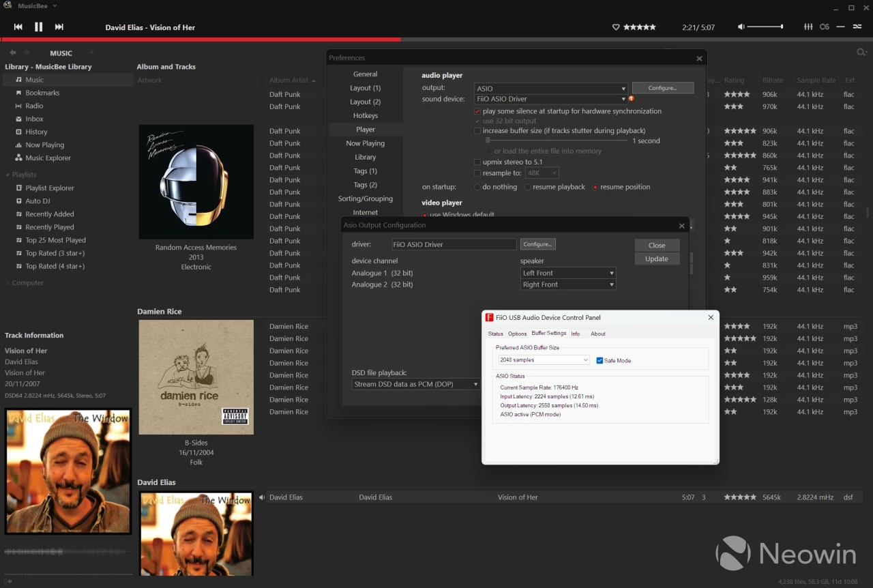Open Top Rated (3 star+) playlist
873x588 pixels.
[x=55, y=253]
